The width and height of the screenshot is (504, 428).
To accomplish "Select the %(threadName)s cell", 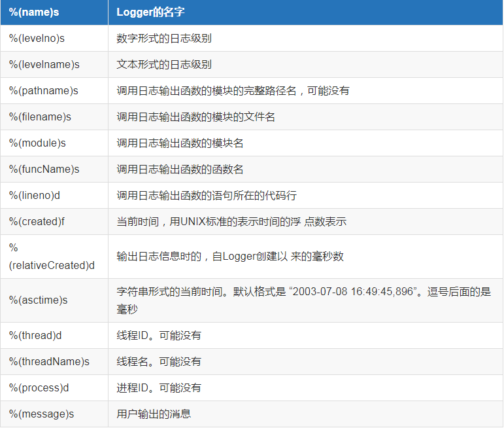I will [x=54, y=362].
